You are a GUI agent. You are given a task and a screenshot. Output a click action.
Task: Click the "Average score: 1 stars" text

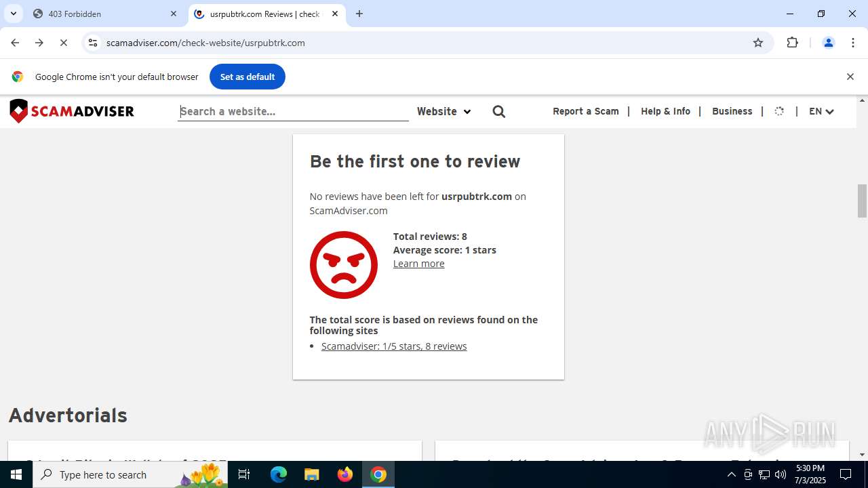(x=445, y=250)
